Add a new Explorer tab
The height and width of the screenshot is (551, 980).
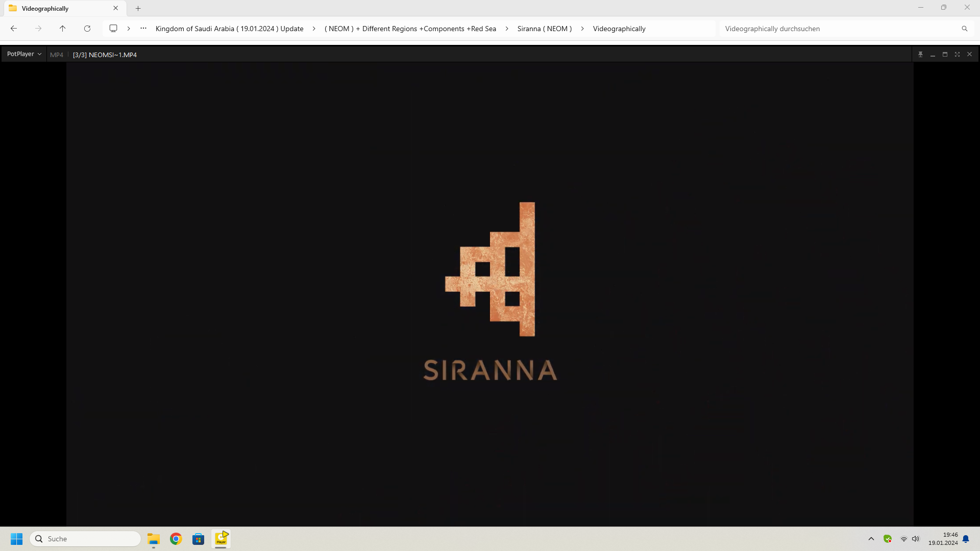pyautogui.click(x=138, y=8)
